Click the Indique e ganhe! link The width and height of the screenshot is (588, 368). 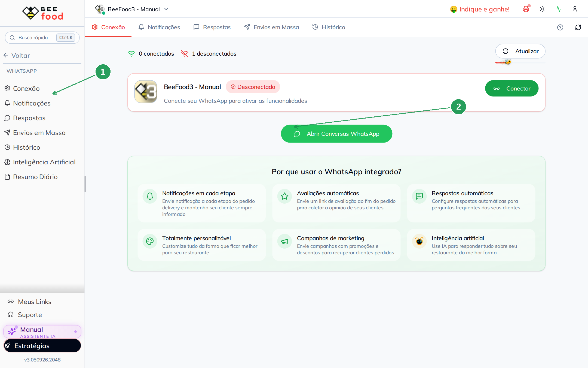click(x=480, y=9)
